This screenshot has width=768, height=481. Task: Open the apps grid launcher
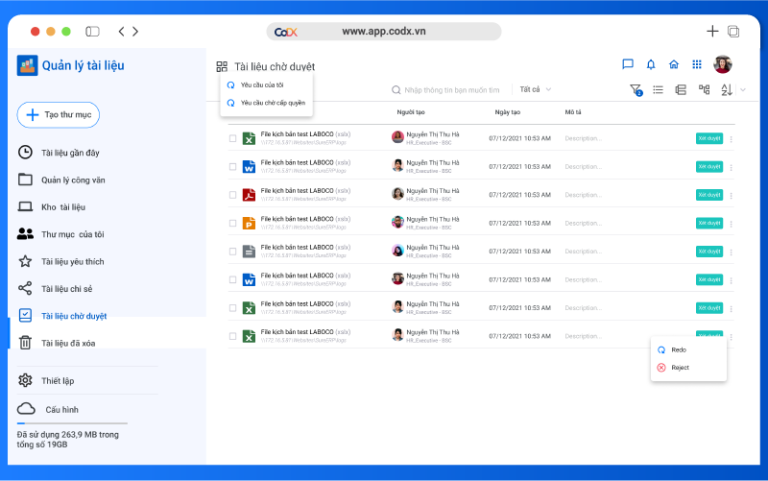coord(696,65)
